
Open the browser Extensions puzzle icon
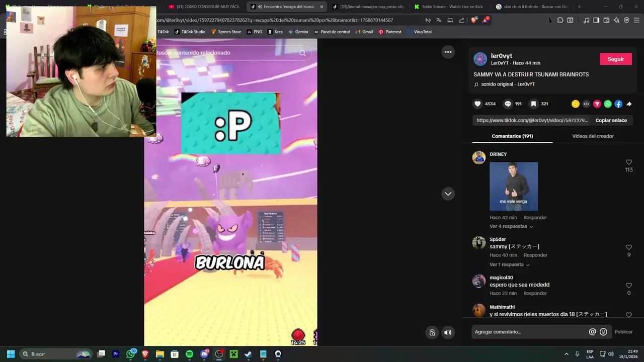pos(560,20)
